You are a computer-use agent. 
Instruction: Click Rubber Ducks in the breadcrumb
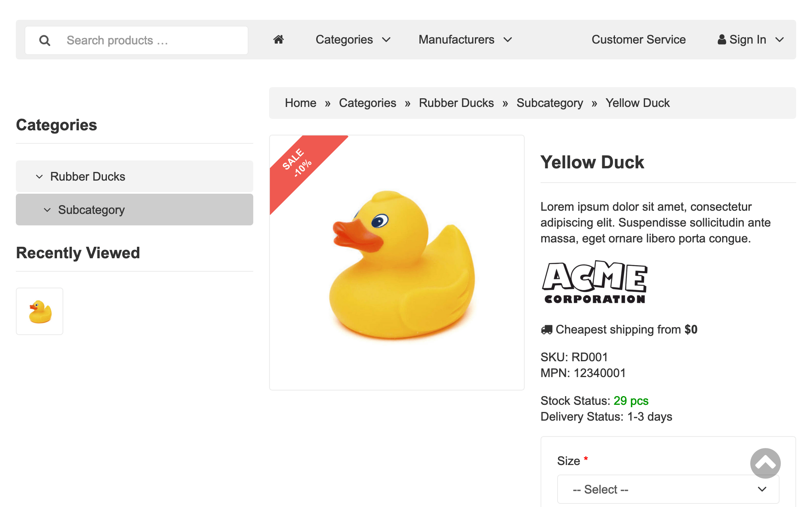[x=456, y=103]
